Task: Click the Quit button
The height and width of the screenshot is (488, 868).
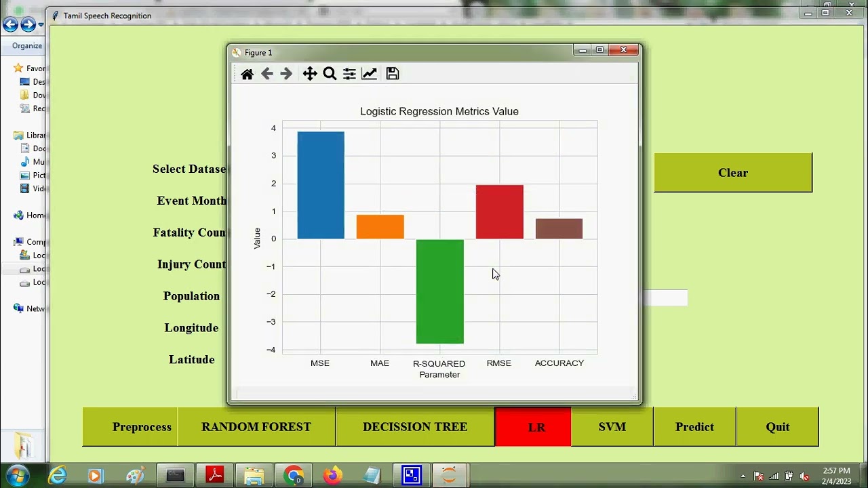Action: [778, 427]
